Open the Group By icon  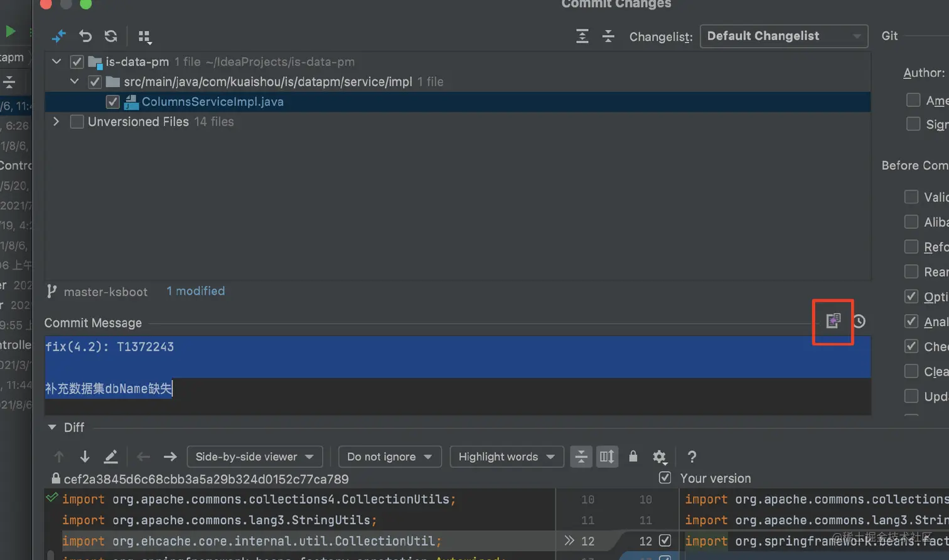click(x=144, y=37)
